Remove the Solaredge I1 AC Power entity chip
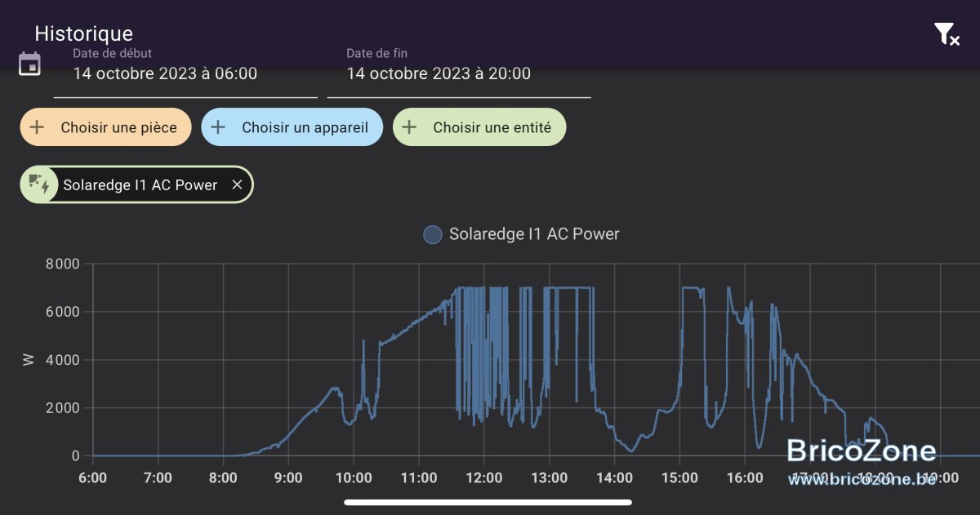 tap(237, 185)
